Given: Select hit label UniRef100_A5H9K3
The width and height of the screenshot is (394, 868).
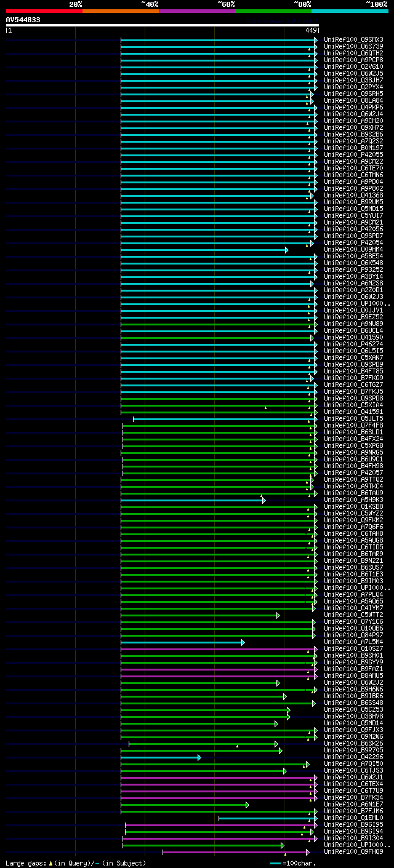Looking at the screenshot, I should pyautogui.click(x=353, y=500).
